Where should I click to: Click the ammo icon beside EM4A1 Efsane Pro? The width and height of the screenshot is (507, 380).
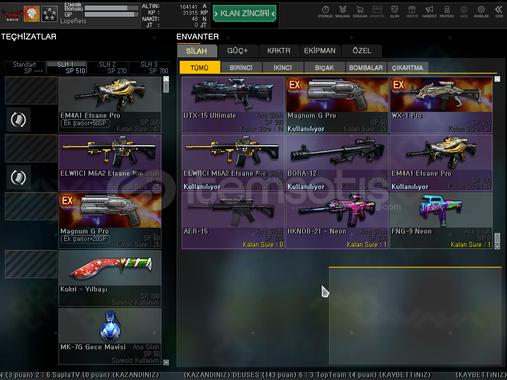18,119
